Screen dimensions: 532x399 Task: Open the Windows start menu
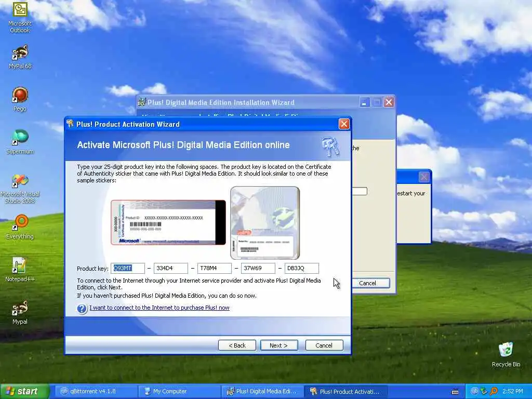[24, 391]
